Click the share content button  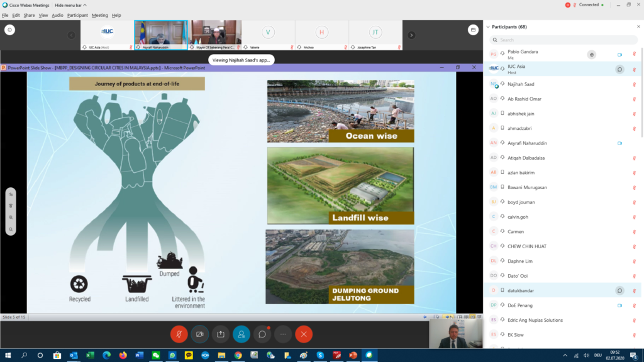tap(221, 334)
